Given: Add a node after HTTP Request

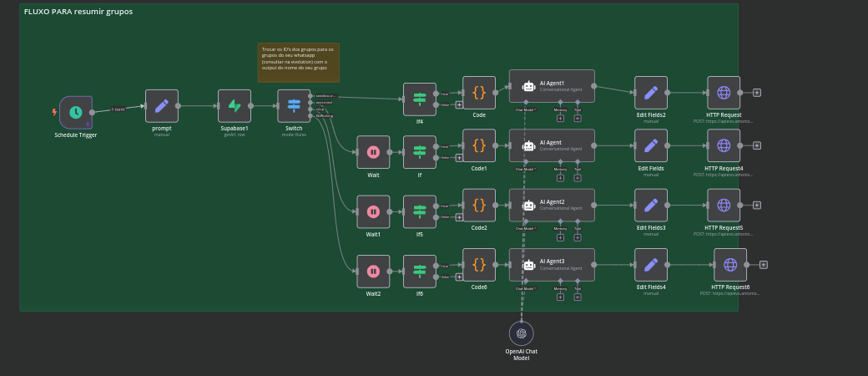Looking at the screenshot, I should click(757, 93).
